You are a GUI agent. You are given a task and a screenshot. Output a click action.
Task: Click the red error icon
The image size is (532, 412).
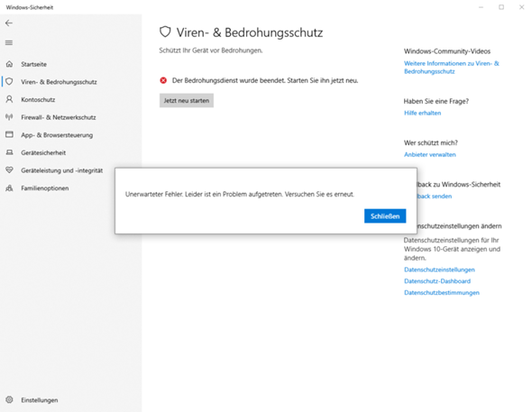point(163,80)
